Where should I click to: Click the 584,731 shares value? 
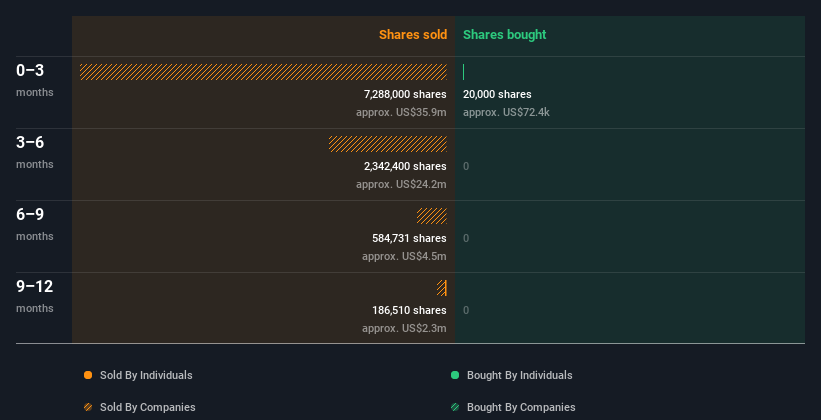click(x=409, y=238)
